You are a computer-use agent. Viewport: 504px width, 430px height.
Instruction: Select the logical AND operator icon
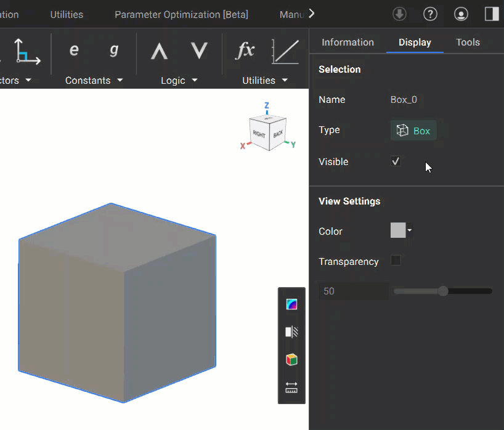coord(160,51)
